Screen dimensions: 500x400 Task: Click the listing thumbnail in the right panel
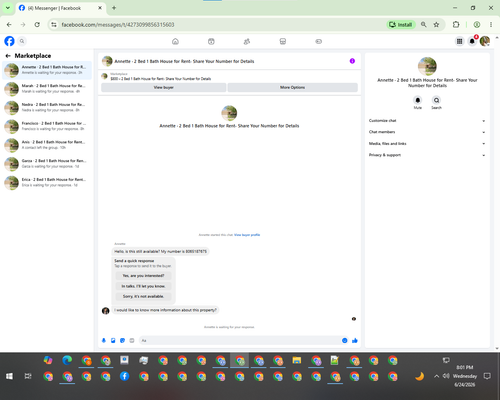pyautogui.click(x=427, y=66)
